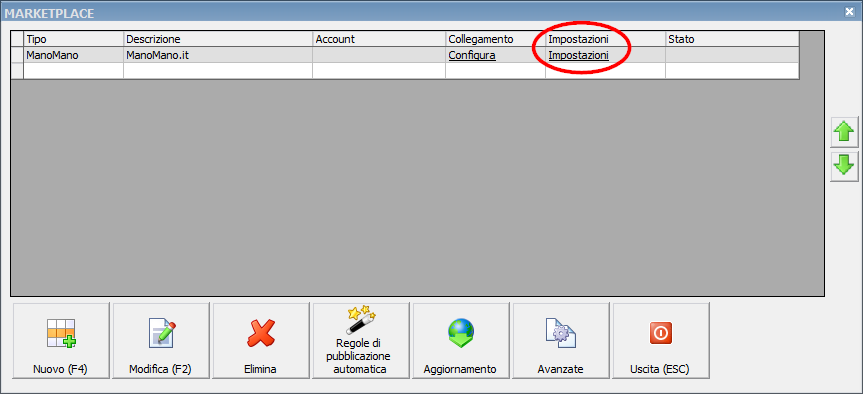Open Regole di pubblicazione automatica wand icon
Image resolution: width=863 pixels, height=394 pixels.
(x=361, y=321)
